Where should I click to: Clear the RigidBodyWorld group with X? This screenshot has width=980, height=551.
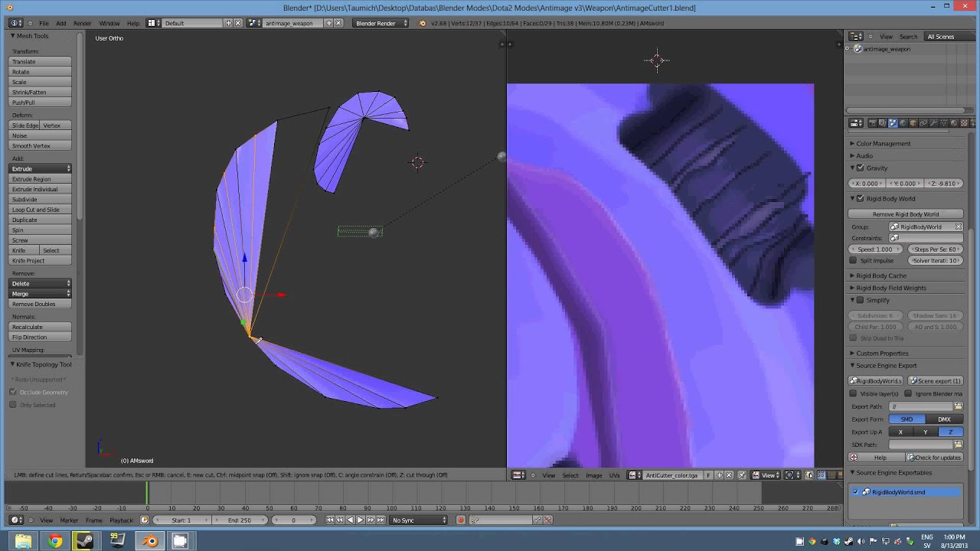[x=958, y=227]
